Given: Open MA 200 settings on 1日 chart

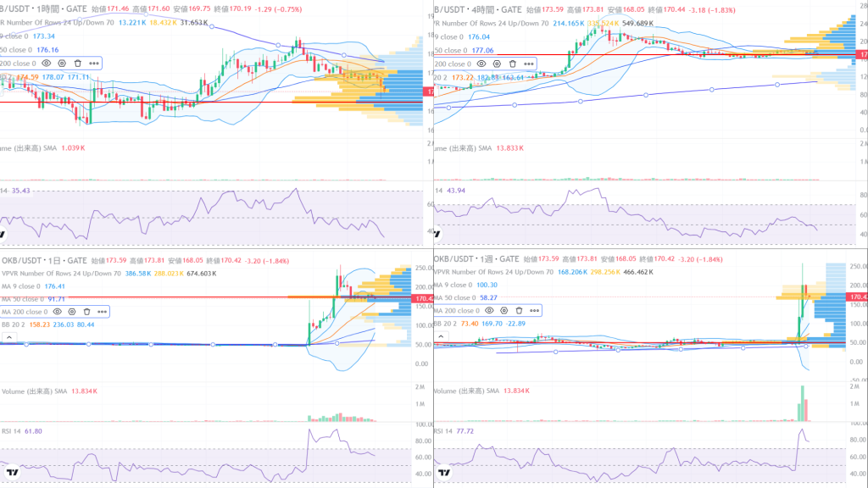Looking at the screenshot, I should [x=72, y=312].
